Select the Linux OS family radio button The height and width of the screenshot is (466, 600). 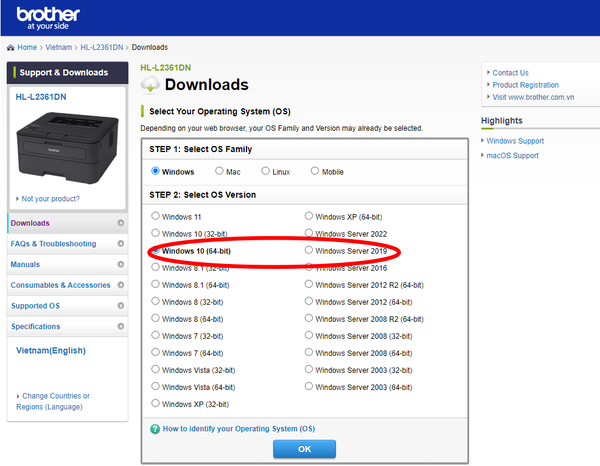pyautogui.click(x=265, y=171)
